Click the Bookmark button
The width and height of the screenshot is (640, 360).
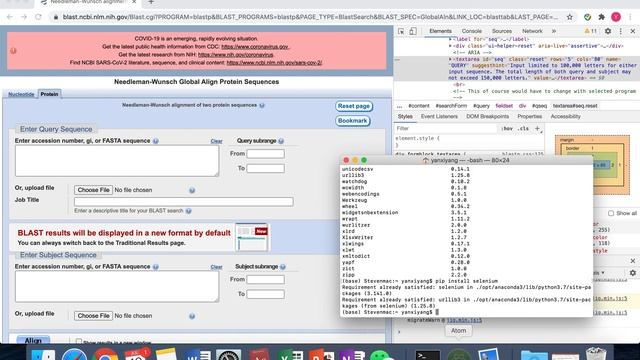353,121
